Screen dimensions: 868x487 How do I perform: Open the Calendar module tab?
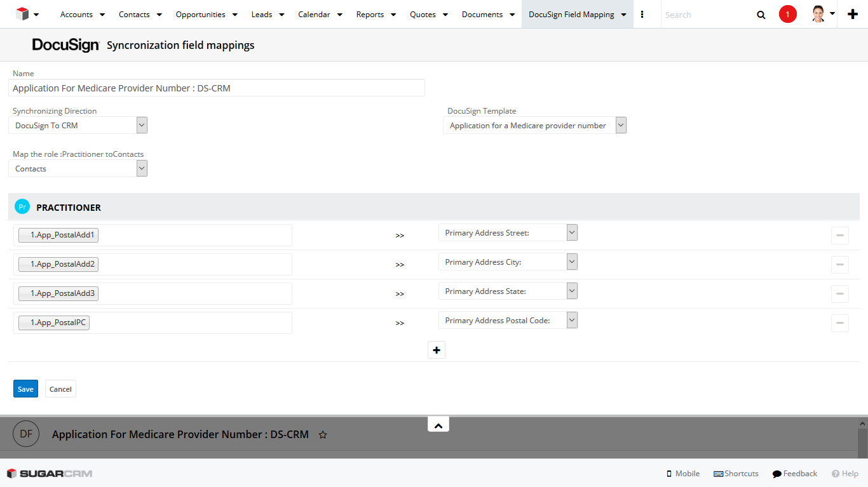[x=314, y=15]
